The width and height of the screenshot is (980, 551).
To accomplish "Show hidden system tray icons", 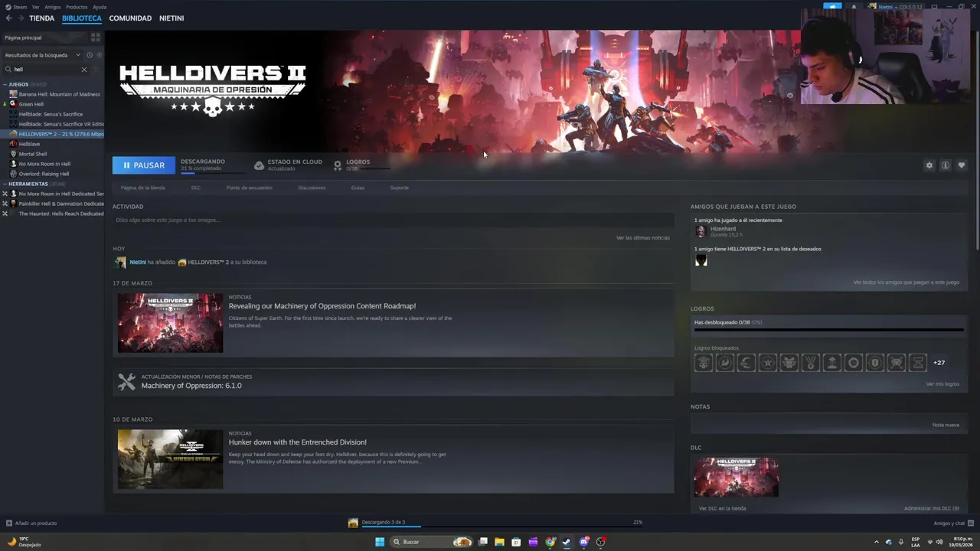I will [x=877, y=542].
